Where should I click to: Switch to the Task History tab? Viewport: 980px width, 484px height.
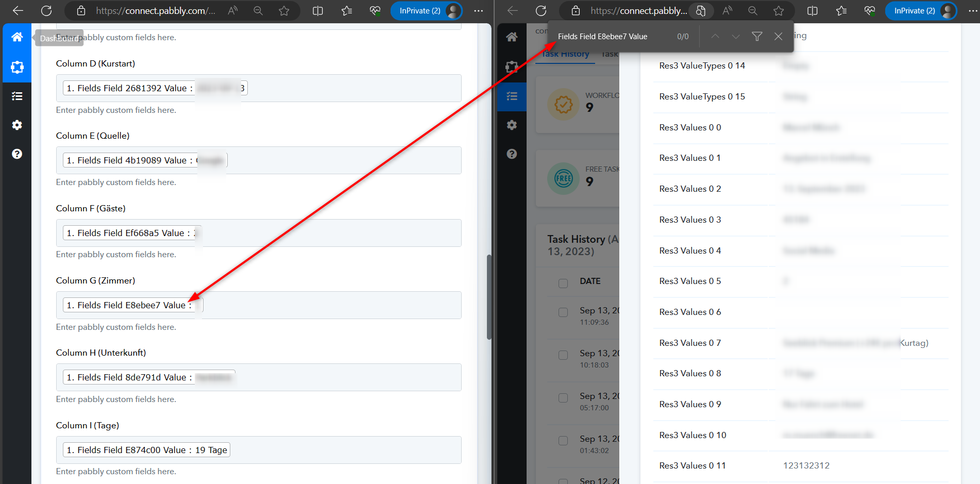[x=565, y=54]
